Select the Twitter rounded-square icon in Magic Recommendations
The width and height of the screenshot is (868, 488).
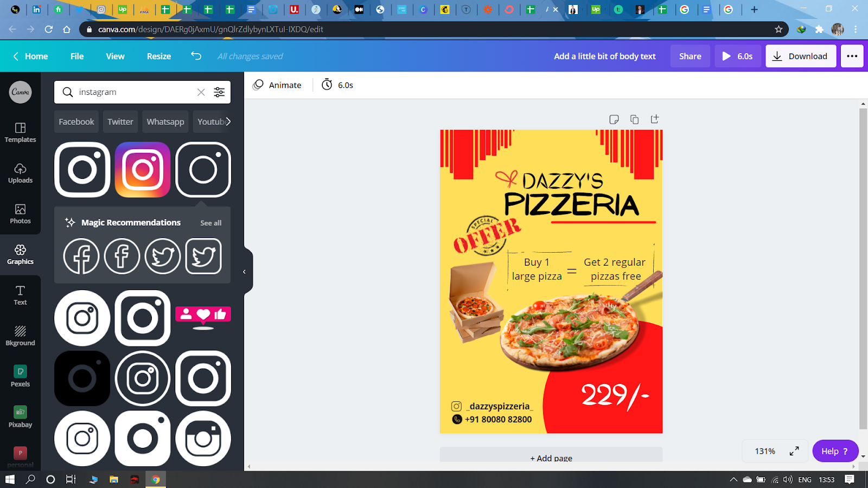click(x=203, y=256)
